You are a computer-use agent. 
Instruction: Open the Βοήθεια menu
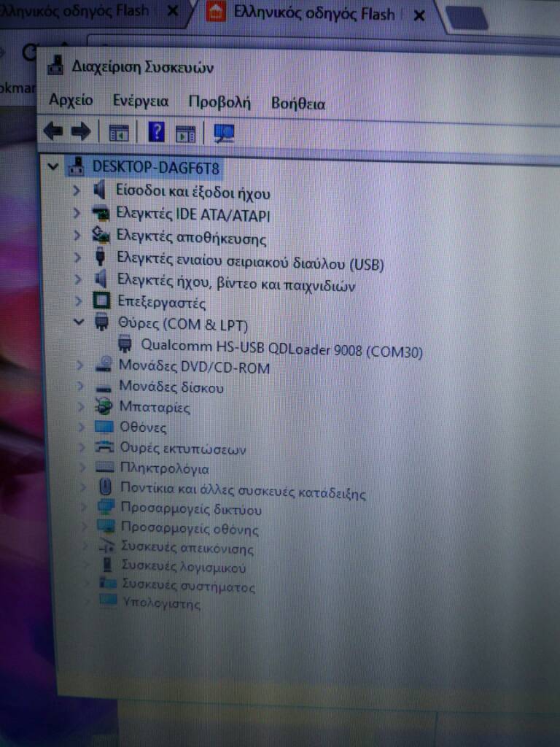[298, 104]
